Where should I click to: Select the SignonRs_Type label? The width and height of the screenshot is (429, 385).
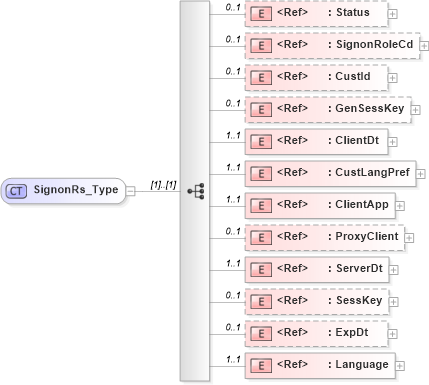point(76,190)
